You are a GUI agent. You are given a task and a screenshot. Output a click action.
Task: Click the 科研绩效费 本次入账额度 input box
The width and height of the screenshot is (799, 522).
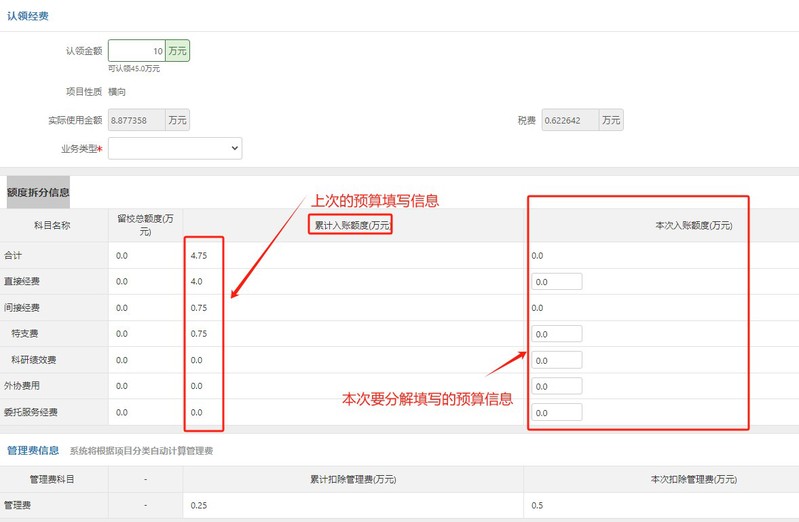(556, 360)
